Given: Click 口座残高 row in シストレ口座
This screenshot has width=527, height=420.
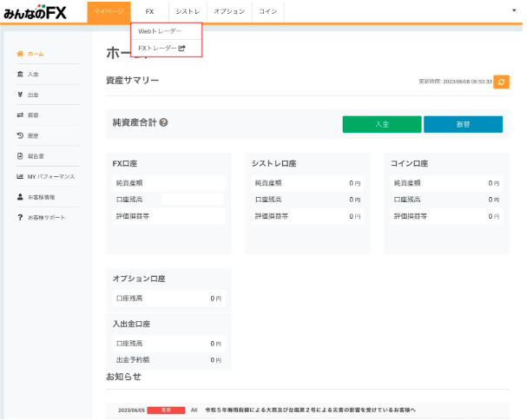Looking at the screenshot, I should (x=307, y=200).
